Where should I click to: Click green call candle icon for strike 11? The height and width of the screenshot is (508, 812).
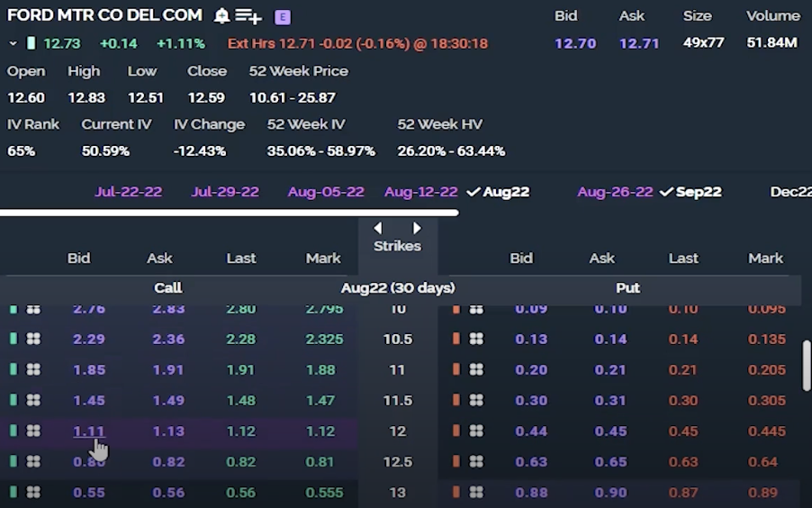(14, 369)
